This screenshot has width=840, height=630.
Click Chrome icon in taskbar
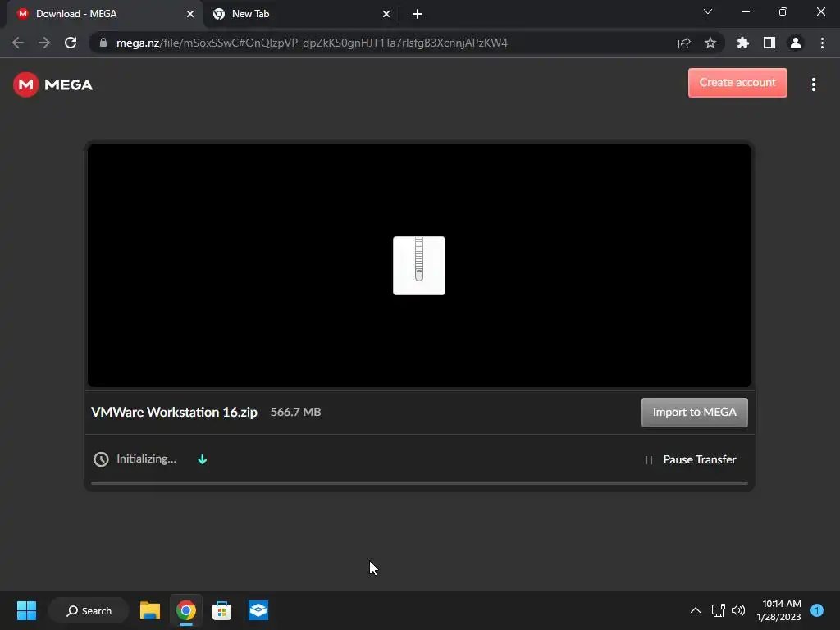click(186, 610)
